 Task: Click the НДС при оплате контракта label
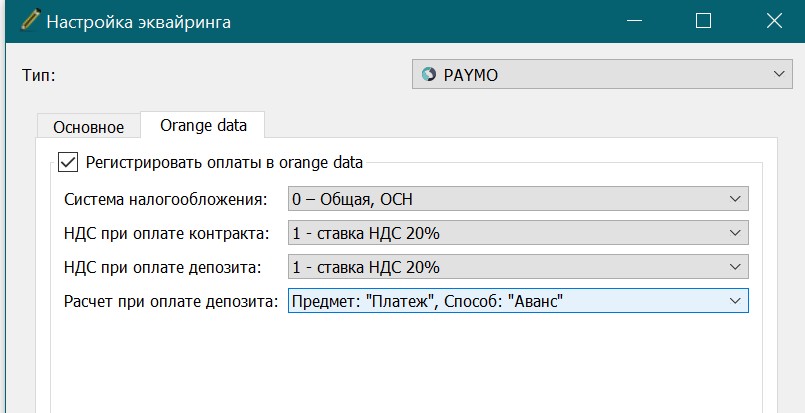click(x=166, y=234)
